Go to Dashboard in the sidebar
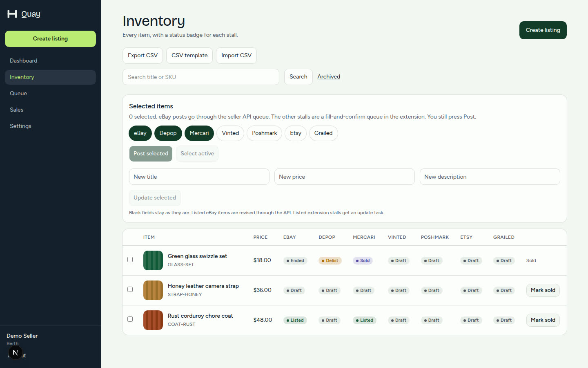Image resolution: width=588 pixels, height=368 pixels. tap(50, 61)
